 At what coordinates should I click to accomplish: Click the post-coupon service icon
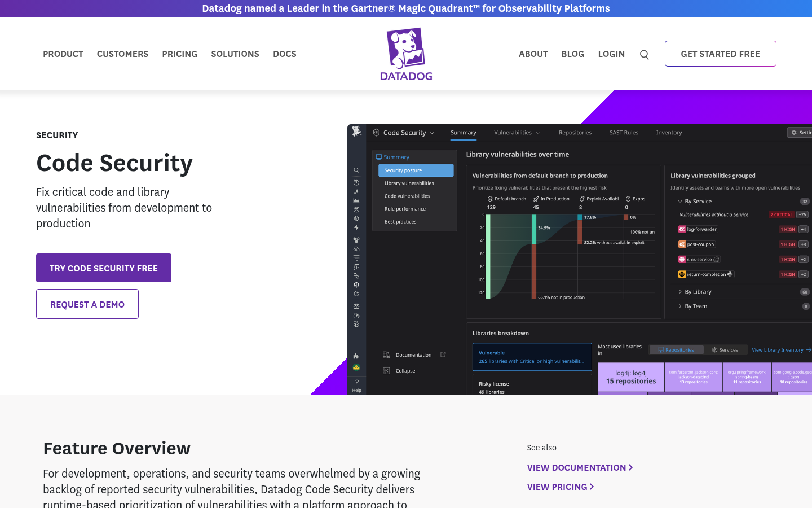(x=682, y=244)
